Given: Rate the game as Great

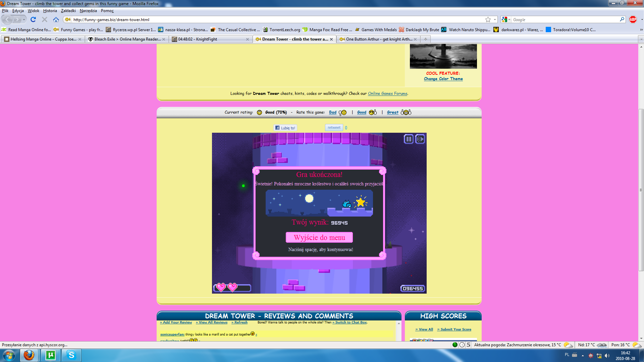Looking at the screenshot, I should coord(392,112).
